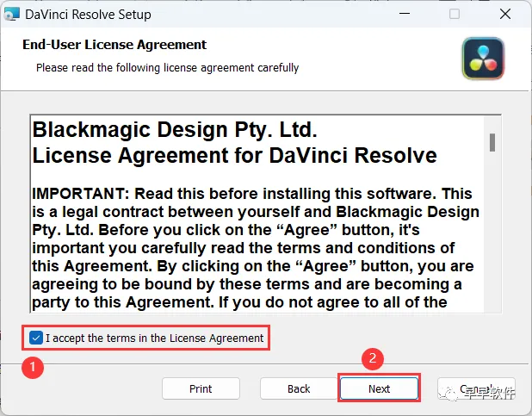Viewport: 532px width, 416px height.
Task: Close the DaVinci Resolve Setup window
Action: 505,14
